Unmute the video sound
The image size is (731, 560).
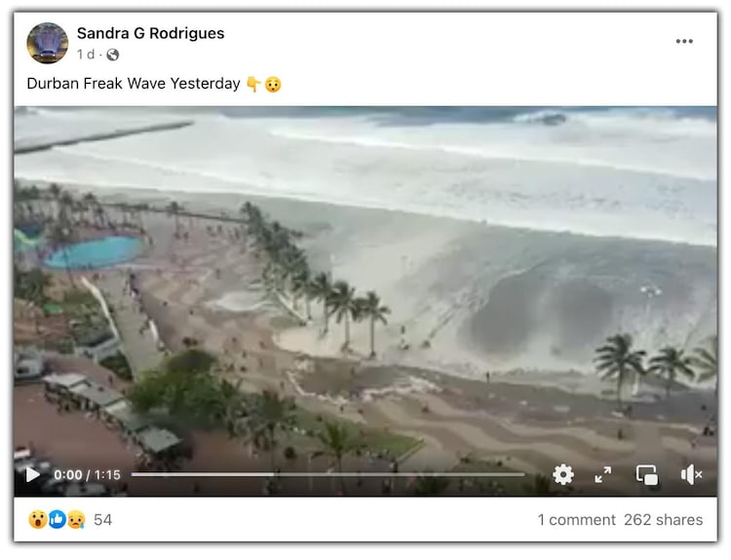click(691, 474)
